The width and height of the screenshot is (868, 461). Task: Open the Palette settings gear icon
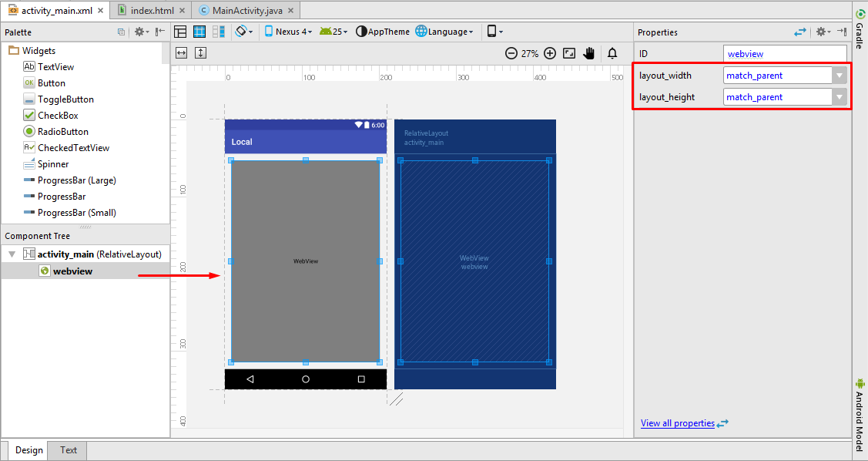140,32
